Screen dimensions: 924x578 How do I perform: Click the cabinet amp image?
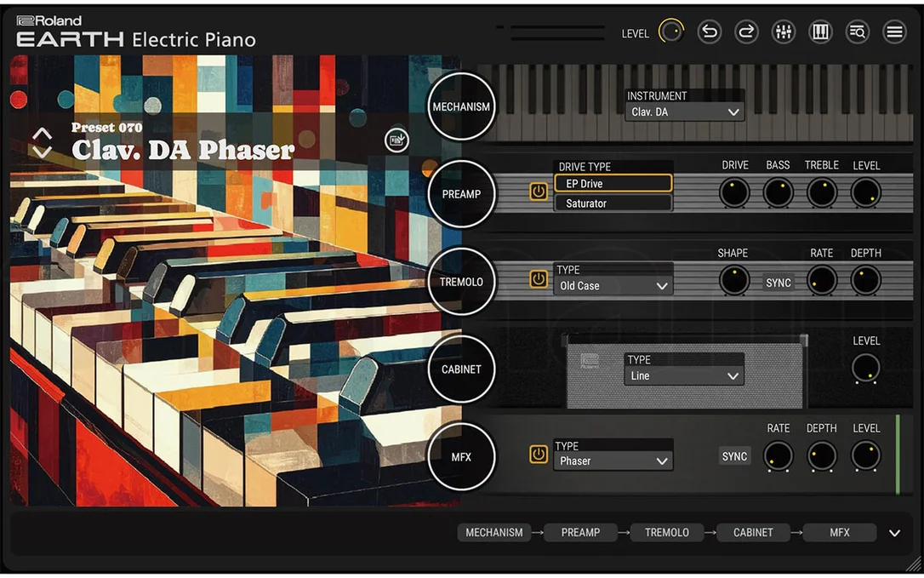click(x=685, y=371)
